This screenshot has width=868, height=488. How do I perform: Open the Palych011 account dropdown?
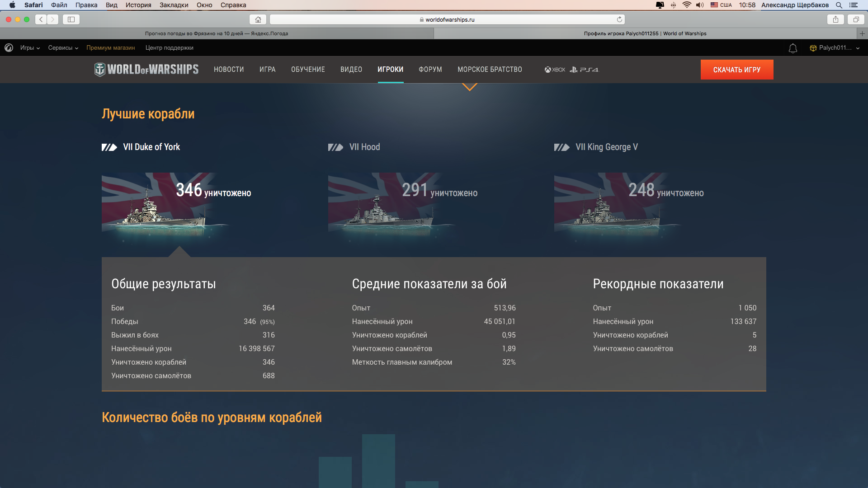pos(835,48)
